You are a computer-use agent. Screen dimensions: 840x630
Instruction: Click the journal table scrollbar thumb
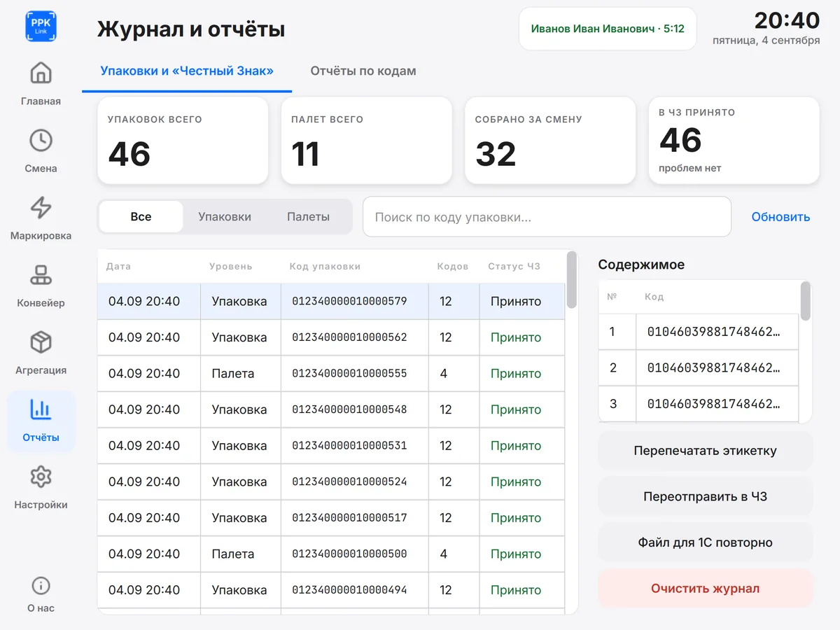[x=572, y=280]
